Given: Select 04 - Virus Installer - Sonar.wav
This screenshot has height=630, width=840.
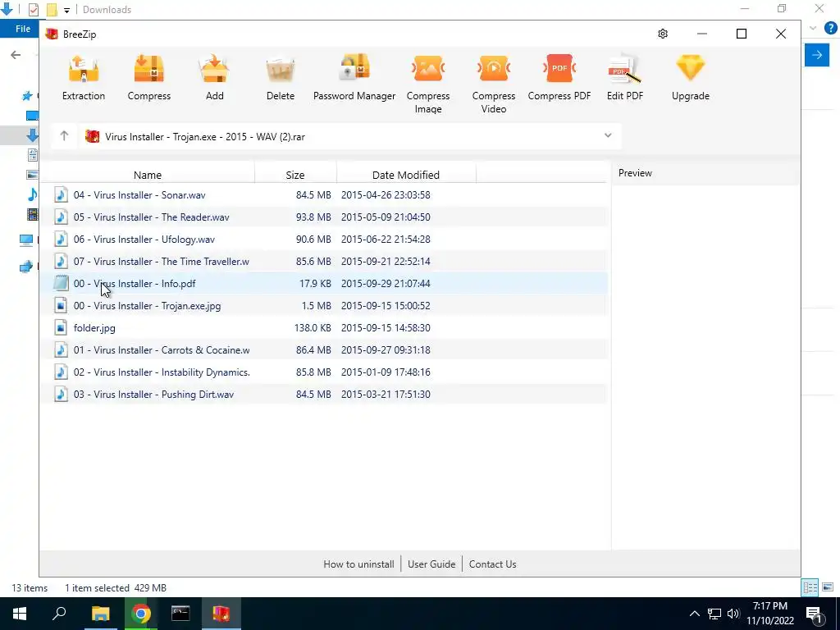Looking at the screenshot, I should coord(324,195).
